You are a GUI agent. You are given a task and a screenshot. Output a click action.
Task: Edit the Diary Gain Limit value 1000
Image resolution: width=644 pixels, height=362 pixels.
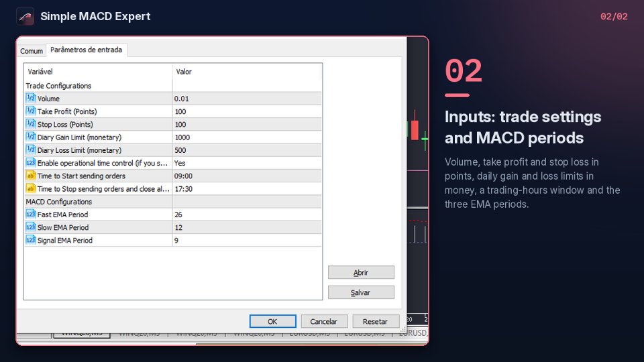point(247,137)
